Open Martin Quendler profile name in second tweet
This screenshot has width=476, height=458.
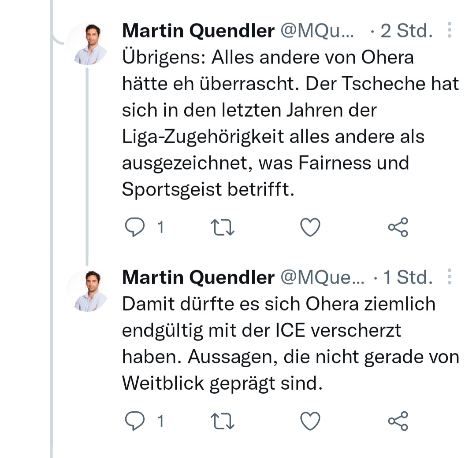pyautogui.click(x=198, y=277)
